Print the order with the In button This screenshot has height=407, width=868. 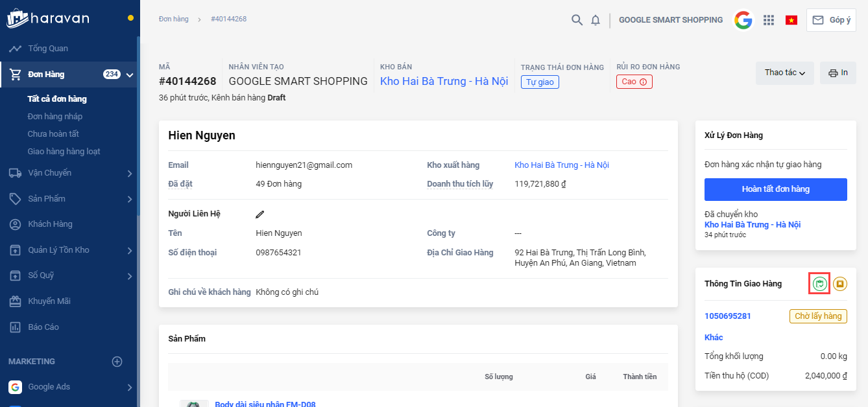838,73
